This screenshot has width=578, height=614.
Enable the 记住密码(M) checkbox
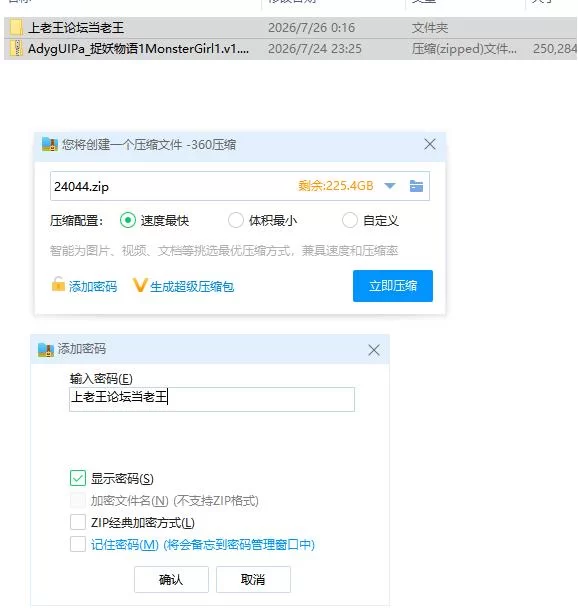click(78, 544)
